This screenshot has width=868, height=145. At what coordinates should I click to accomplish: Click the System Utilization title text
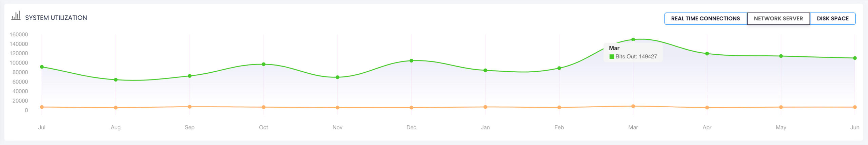[x=56, y=18]
